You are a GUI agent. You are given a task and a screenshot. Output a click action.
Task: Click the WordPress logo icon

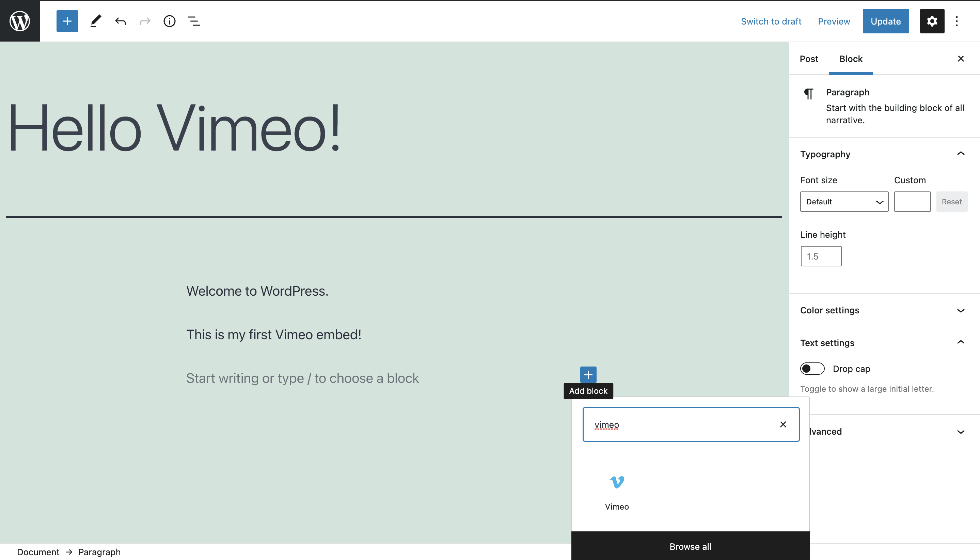[x=20, y=21]
